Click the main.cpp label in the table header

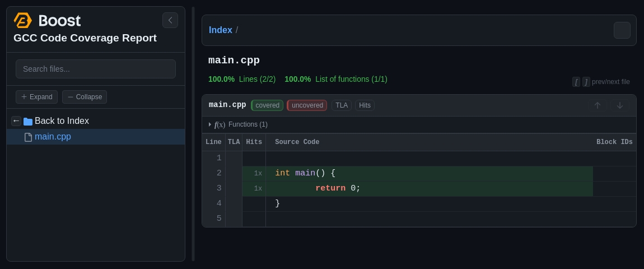227,105
